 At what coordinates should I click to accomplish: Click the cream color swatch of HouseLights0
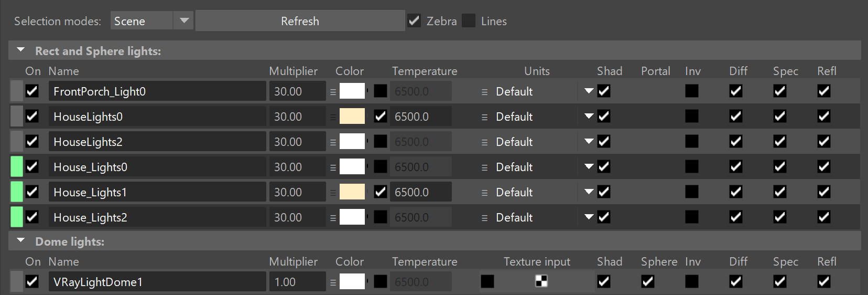click(352, 117)
